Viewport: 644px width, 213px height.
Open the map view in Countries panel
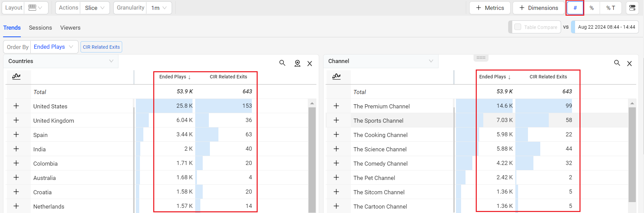[297, 63]
